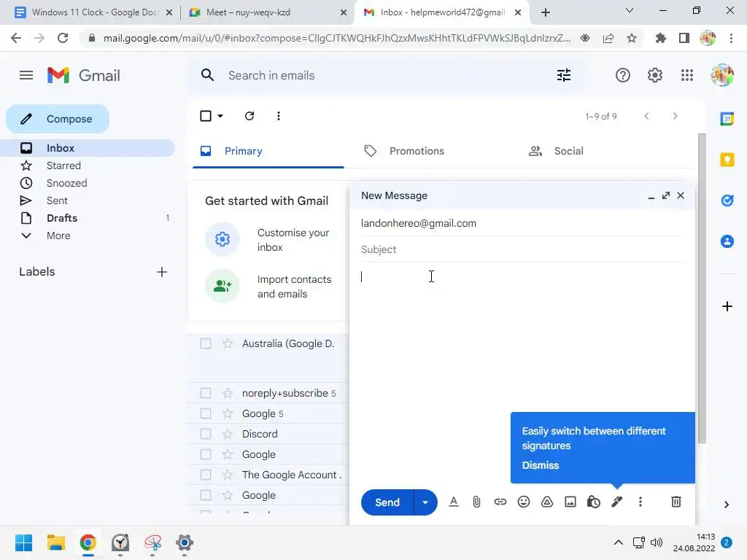Attach files using the paperclip icon
This screenshot has width=747, height=560.
point(476,502)
